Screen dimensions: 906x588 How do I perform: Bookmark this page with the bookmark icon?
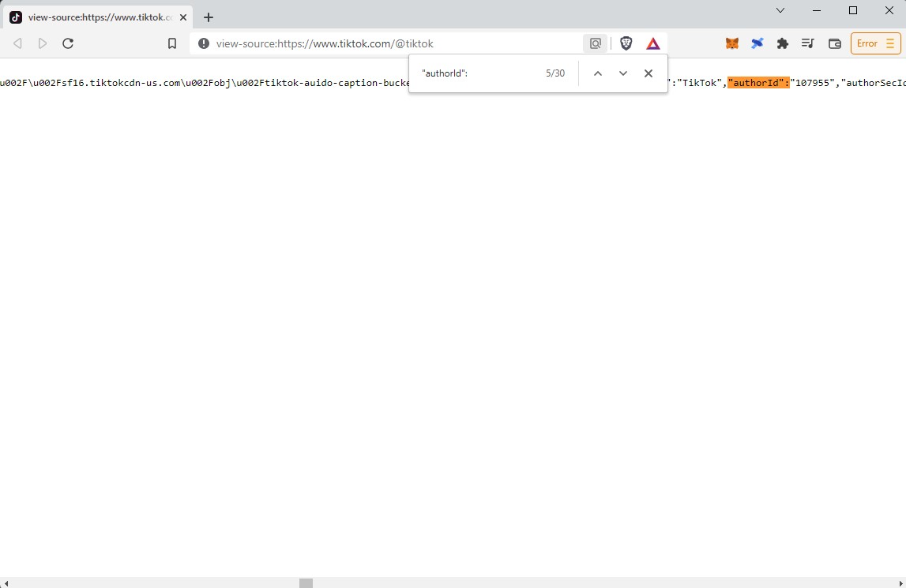(x=171, y=43)
